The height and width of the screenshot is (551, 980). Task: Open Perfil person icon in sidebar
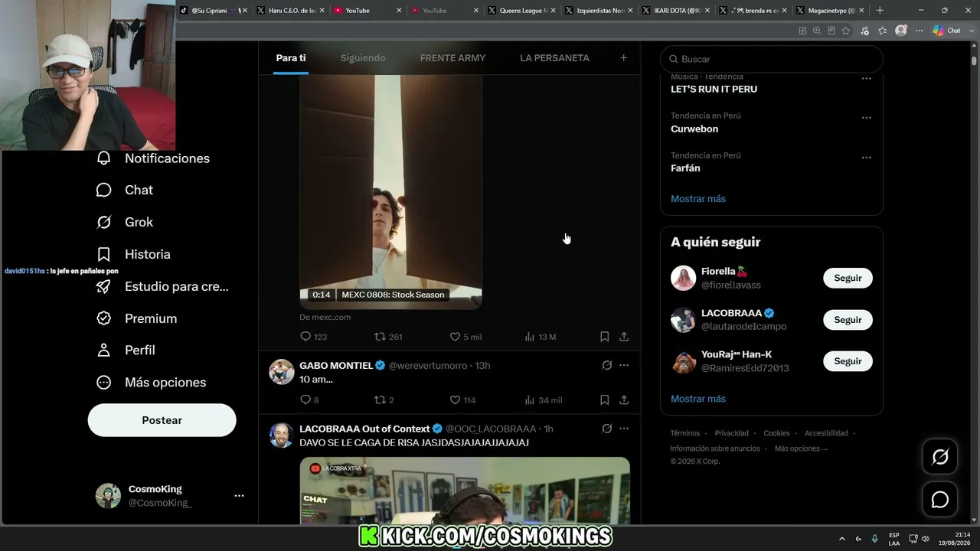pos(104,350)
